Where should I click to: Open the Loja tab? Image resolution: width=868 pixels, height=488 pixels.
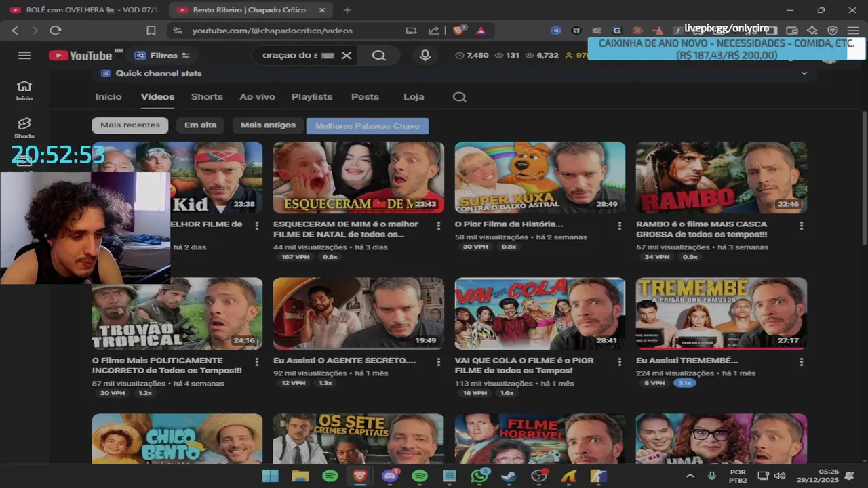414,97
